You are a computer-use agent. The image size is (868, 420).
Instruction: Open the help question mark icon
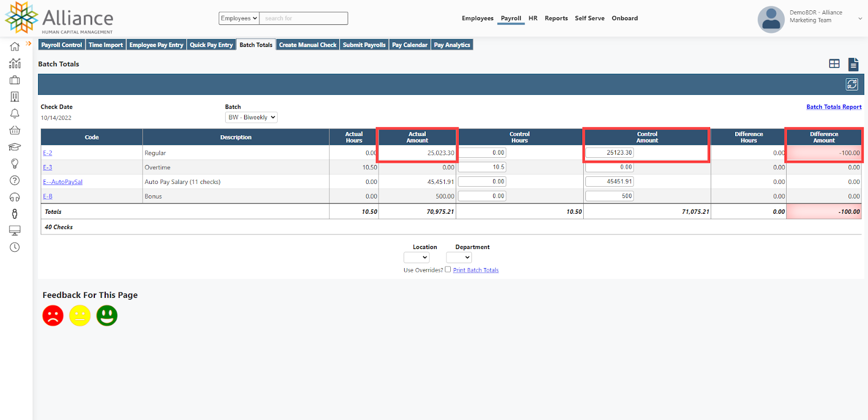tap(15, 180)
